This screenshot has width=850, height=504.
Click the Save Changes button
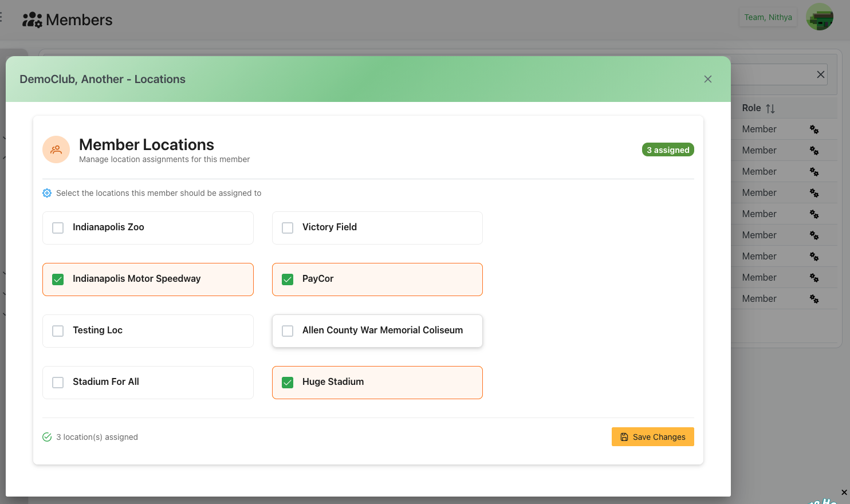652,437
